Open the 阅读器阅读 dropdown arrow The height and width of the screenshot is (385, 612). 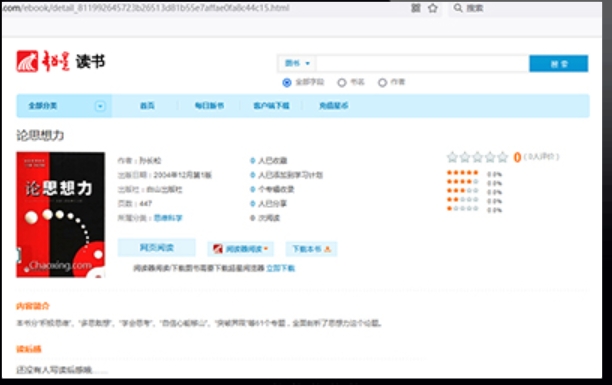click(266, 248)
